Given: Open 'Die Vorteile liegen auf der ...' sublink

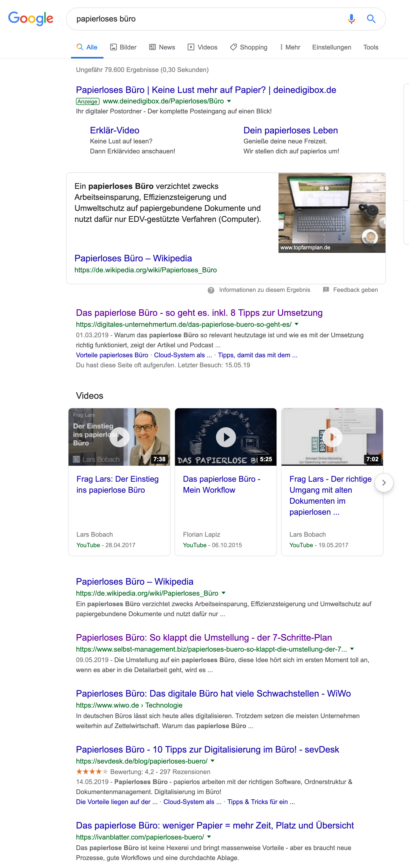Looking at the screenshot, I should [x=117, y=802].
